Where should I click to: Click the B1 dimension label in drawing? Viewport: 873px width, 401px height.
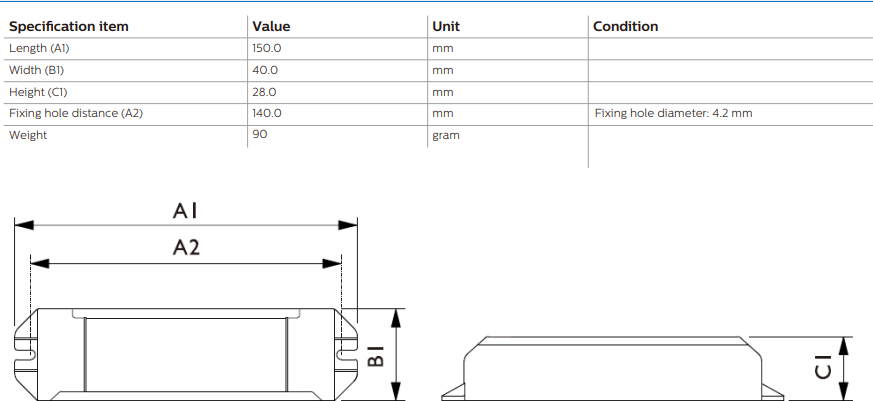[x=376, y=356]
